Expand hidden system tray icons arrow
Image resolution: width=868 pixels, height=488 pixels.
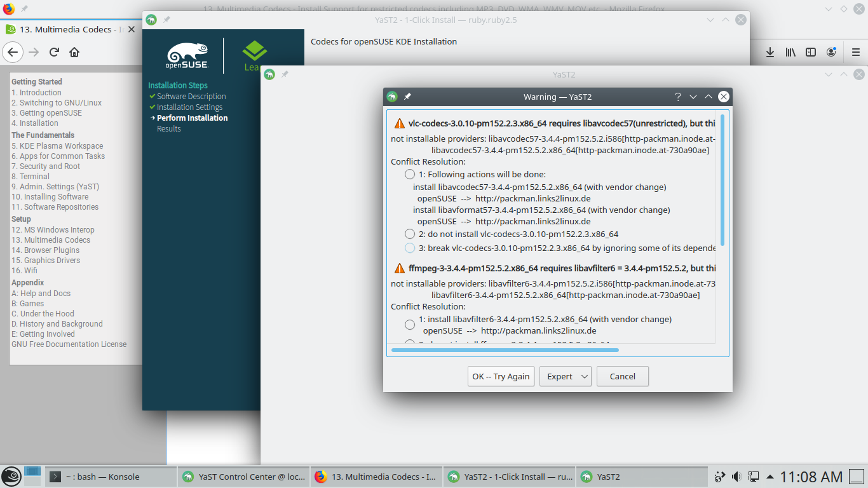click(770, 477)
